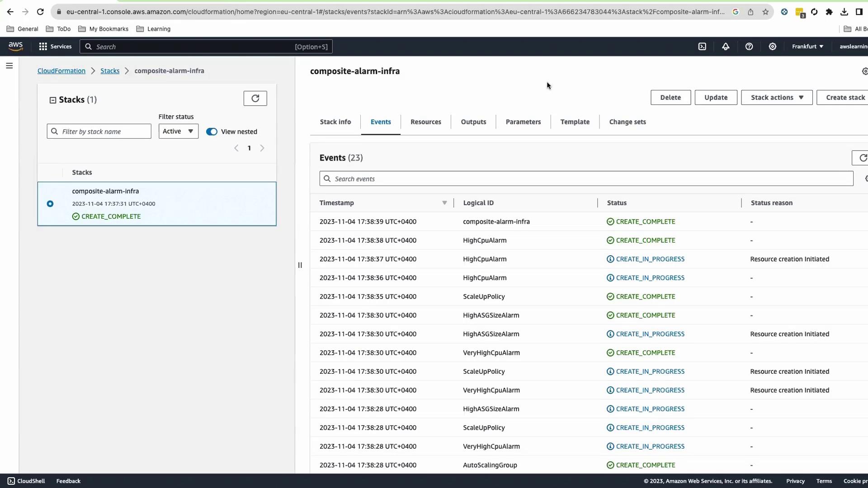The image size is (868, 488).
Task: Select the composite-alarm-infra stack radio button
Action: pyautogui.click(x=50, y=204)
